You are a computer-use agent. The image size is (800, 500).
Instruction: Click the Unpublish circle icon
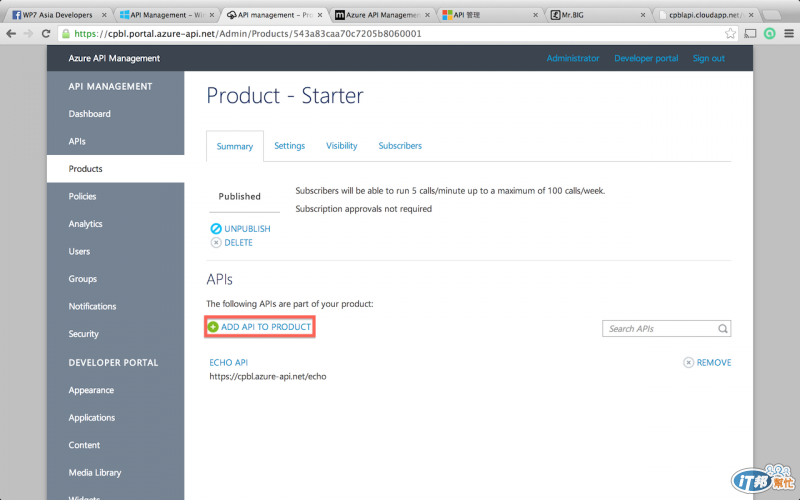pos(216,229)
